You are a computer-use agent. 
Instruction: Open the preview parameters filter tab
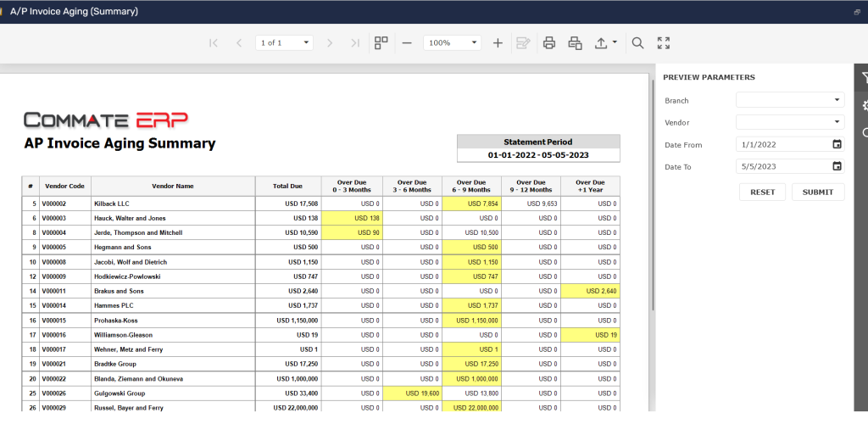[864, 78]
